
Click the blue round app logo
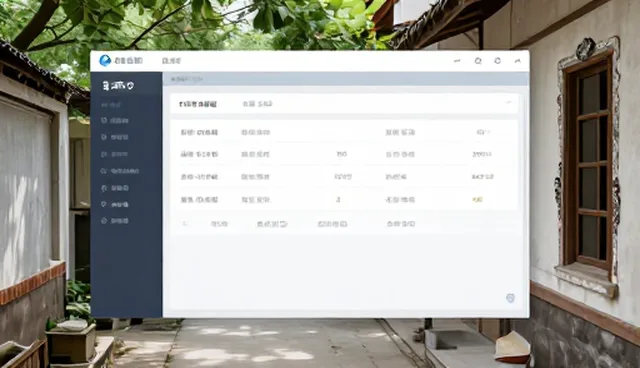point(105,61)
